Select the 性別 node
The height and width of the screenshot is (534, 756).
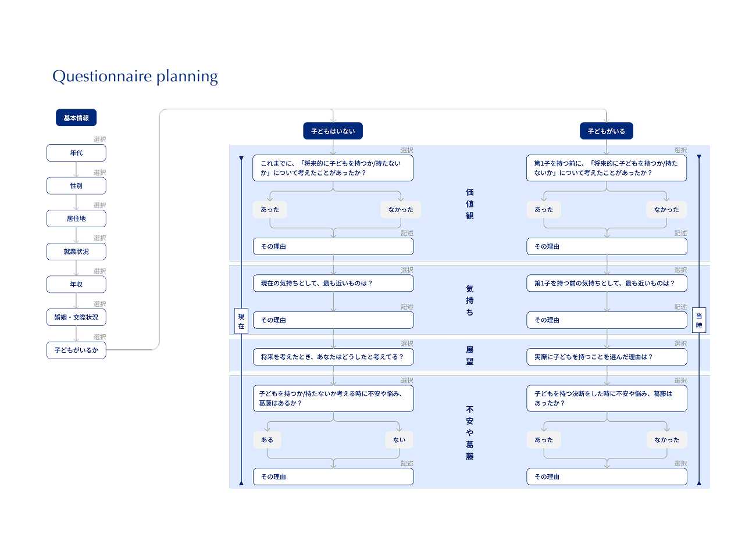click(76, 186)
